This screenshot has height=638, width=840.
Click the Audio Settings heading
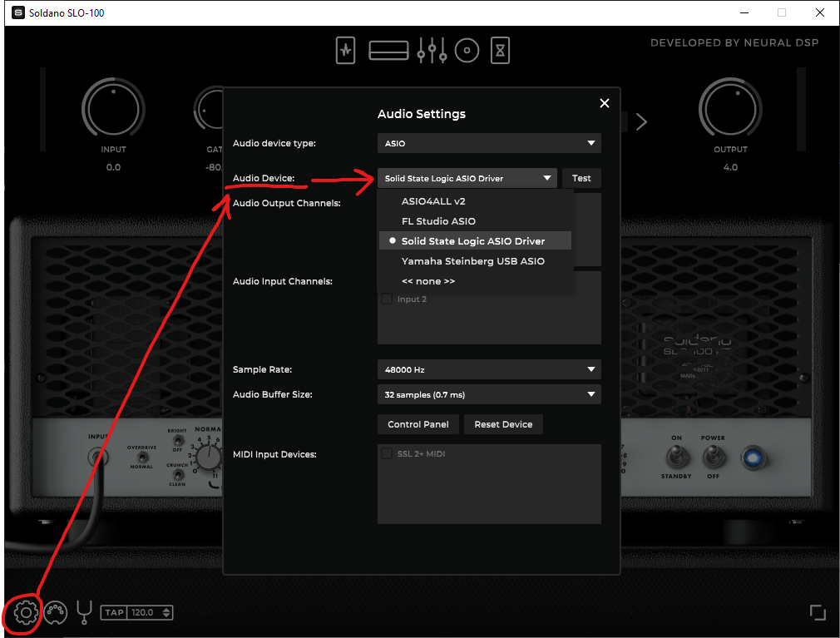click(x=422, y=114)
